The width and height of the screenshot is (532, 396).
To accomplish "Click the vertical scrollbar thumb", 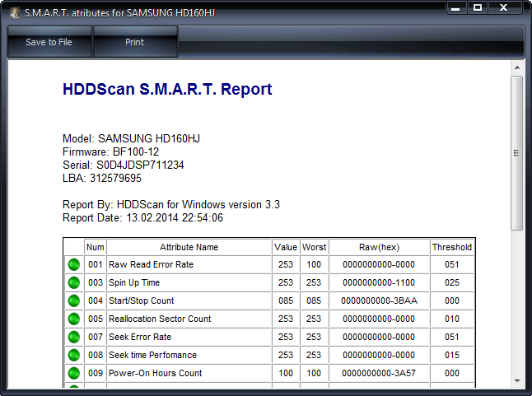I will pos(517,152).
